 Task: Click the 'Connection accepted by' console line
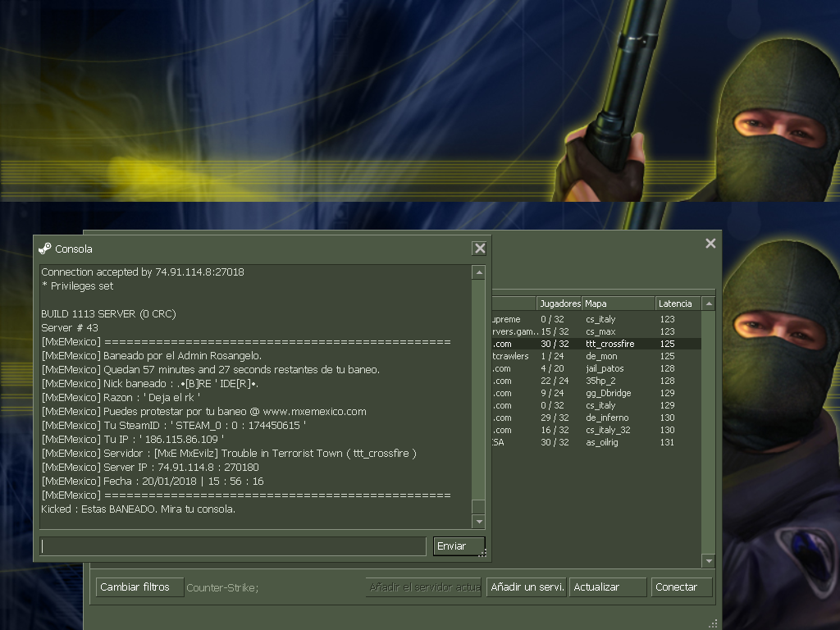143,272
